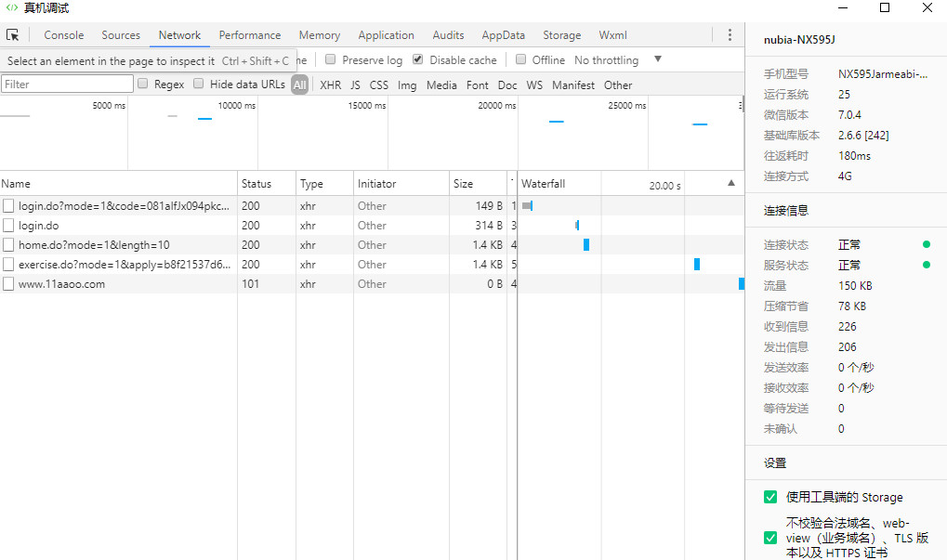The width and height of the screenshot is (947, 560).
Task: Sort by the Name column header
Action: coord(118,184)
